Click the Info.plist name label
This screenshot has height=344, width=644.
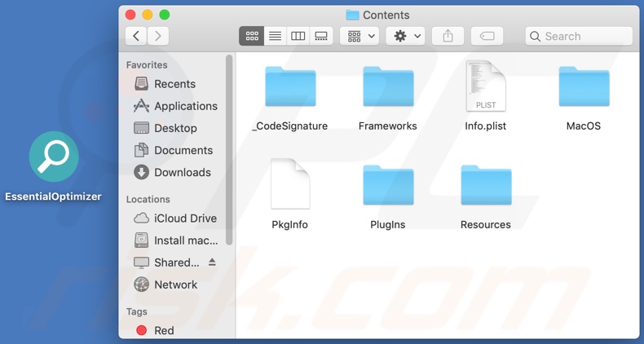pos(486,126)
